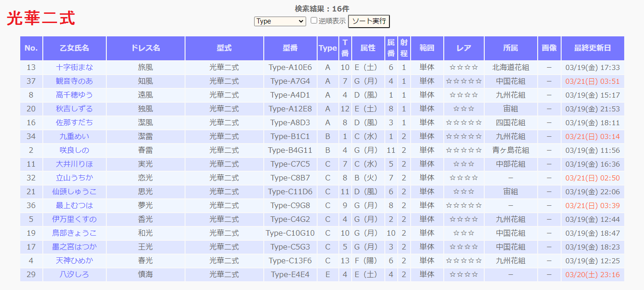Click 咲良しの name link

pyautogui.click(x=74, y=150)
